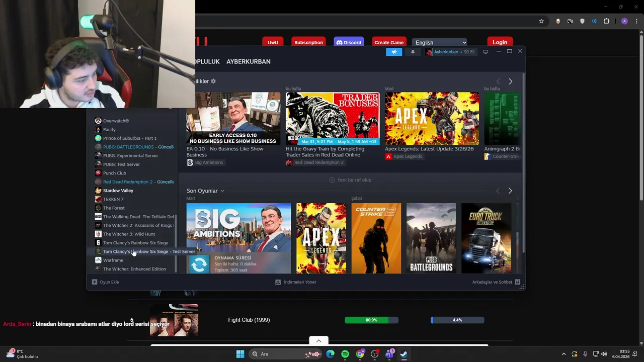Open browser profile avatar A

(x=624, y=21)
